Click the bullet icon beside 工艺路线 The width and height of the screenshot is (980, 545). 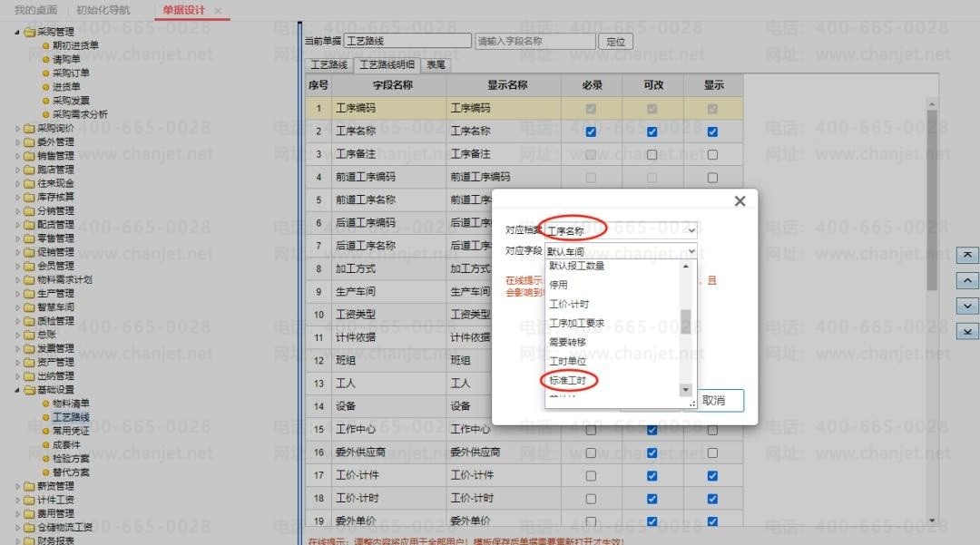pyautogui.click(x=45, y=417)
